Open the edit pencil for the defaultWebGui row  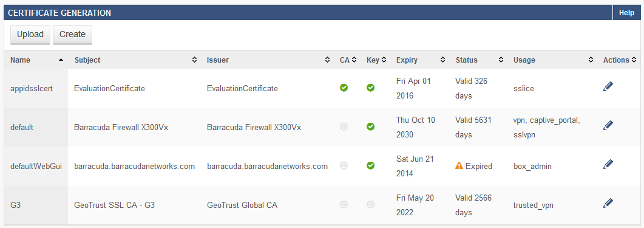coord(608,164)
